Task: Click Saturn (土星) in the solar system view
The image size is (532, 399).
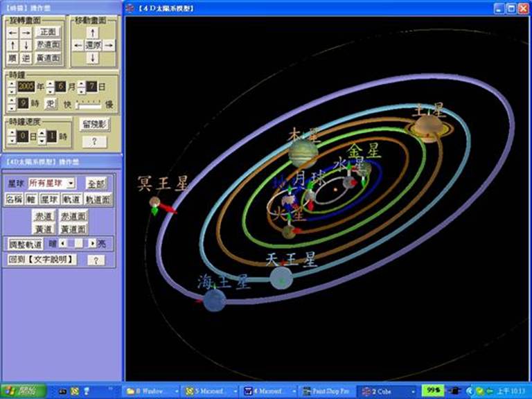Action: (429, 127)
